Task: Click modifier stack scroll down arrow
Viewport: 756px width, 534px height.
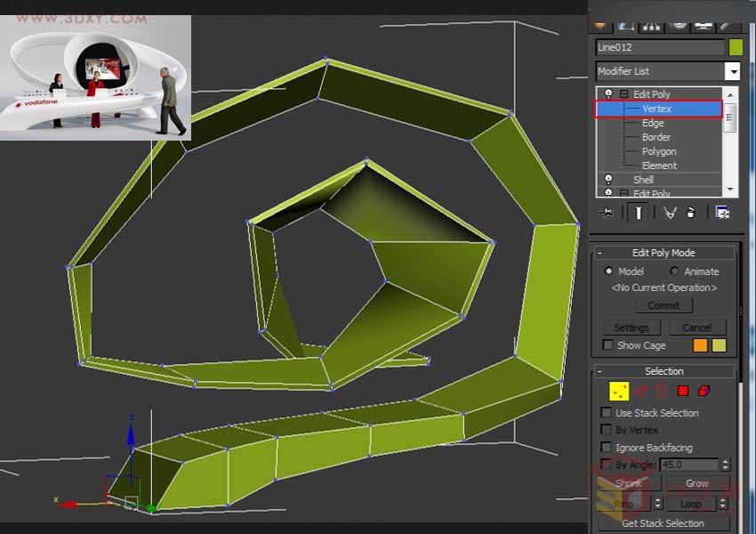Action: pos(729,189)
